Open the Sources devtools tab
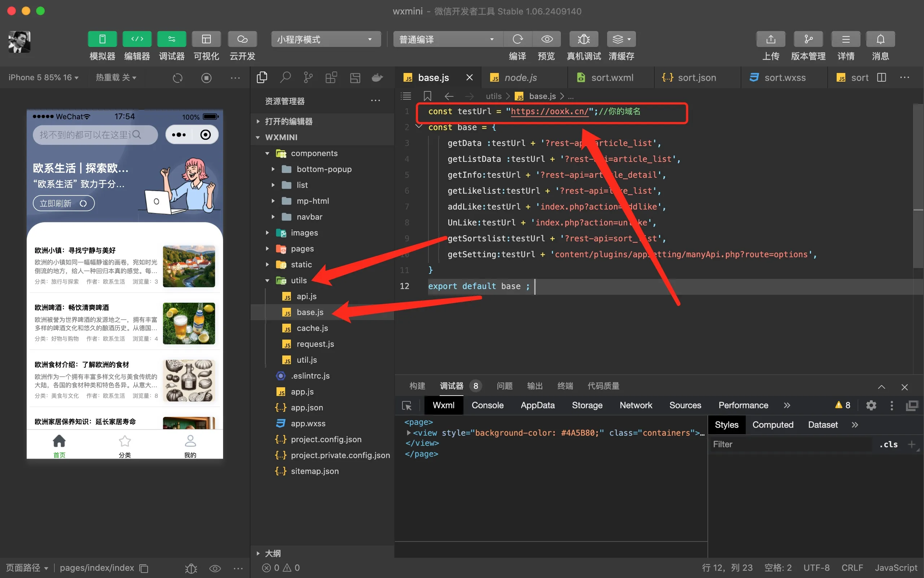 685,405
